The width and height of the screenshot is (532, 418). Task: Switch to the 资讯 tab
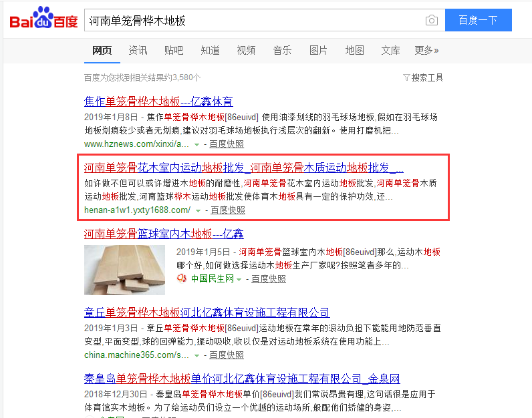point(138,51)
